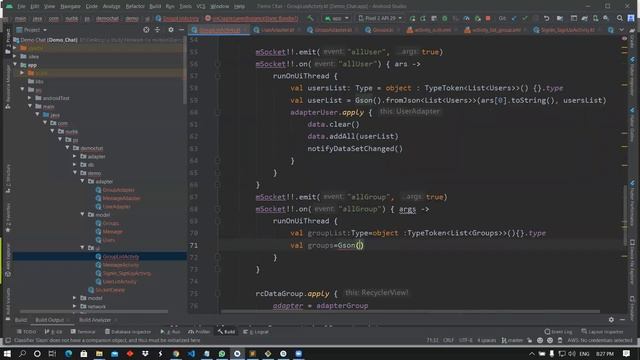The image size is (640, 360).
Task: Open Project panel gear settings
Action: tap(171, 30)
